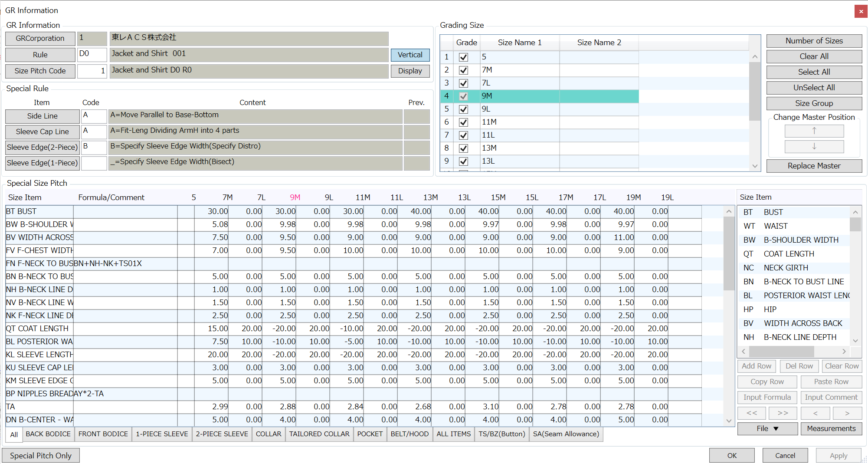Click the right scroll arrow in Size Item panel
This screenshot has width=868, height=464.
pyautogui.click(x=844, y=351)
